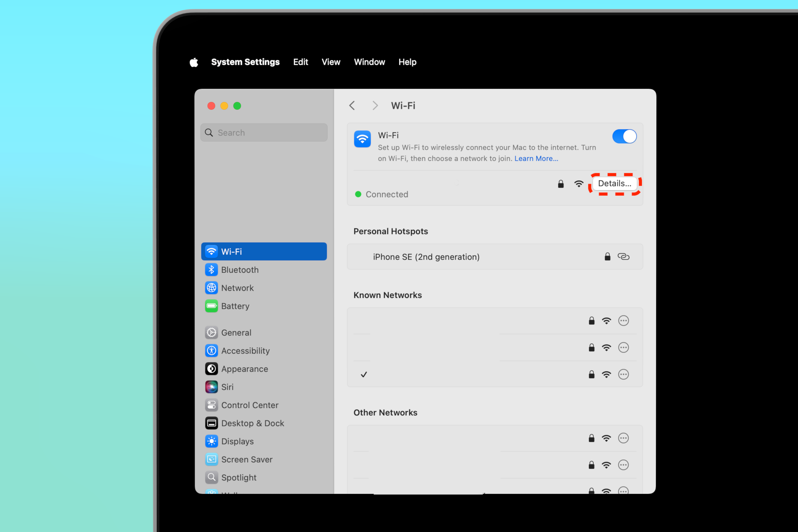Click the Known Networks heading

[388, 295]
